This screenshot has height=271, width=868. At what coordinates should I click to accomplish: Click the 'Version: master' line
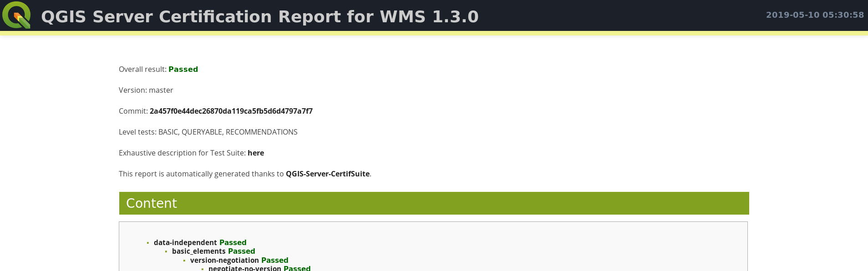pyautogui.click(x=146, y=90)
